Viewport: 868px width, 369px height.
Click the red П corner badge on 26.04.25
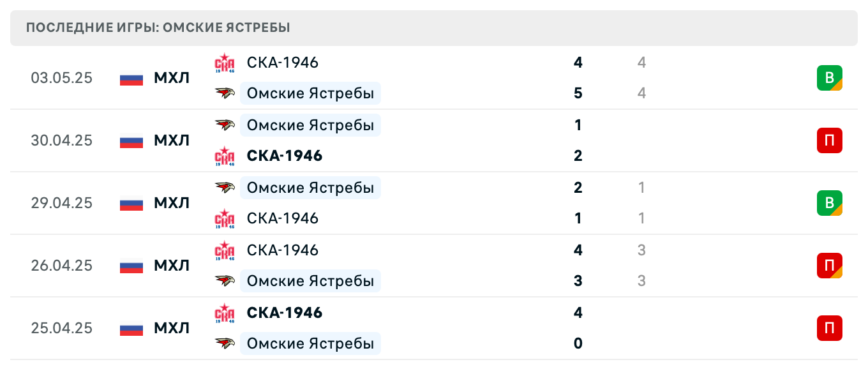pyautogui.click(x=830, y=266)
